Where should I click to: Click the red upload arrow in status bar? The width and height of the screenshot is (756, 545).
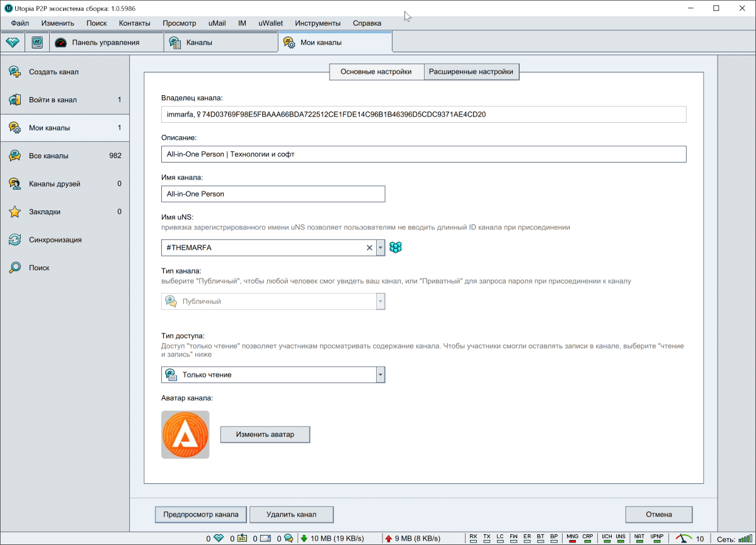(x=388, y=539)
